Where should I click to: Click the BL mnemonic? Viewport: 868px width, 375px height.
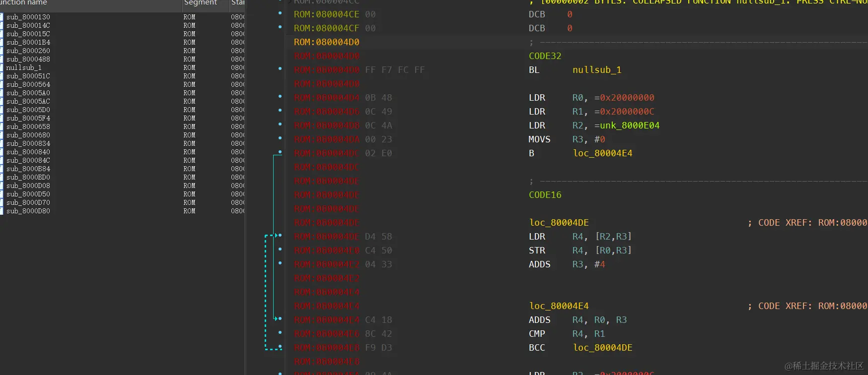coord(534,70)
